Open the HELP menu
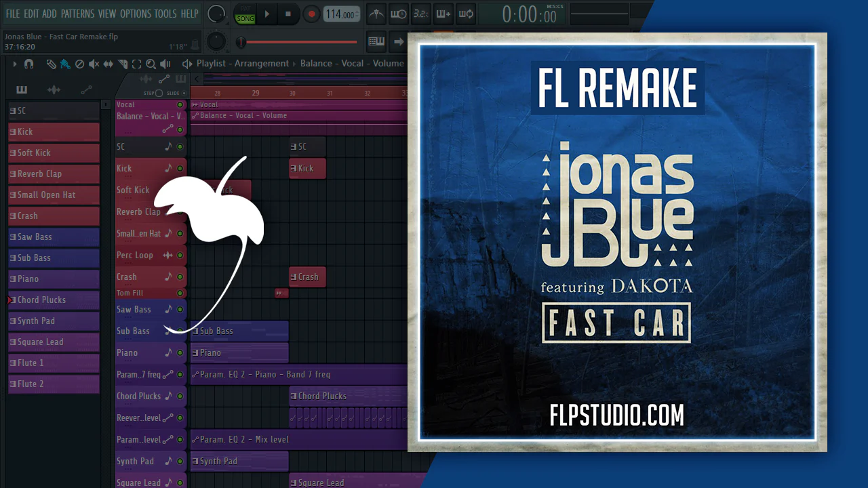868x488 pixels. coord(190,14)
